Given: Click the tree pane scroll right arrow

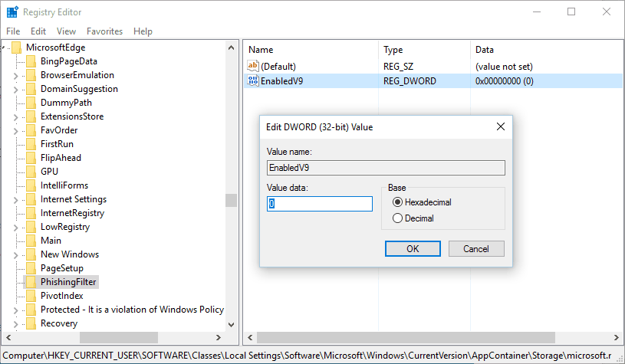Looking at the screenshot, I should [219, 337].
